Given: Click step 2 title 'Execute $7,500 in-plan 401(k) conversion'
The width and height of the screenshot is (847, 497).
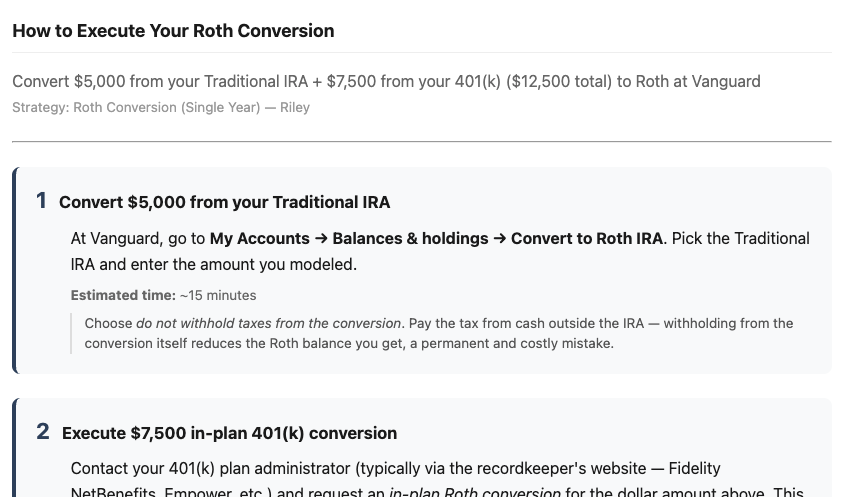Looking at the screenshot, I should 229,433.
